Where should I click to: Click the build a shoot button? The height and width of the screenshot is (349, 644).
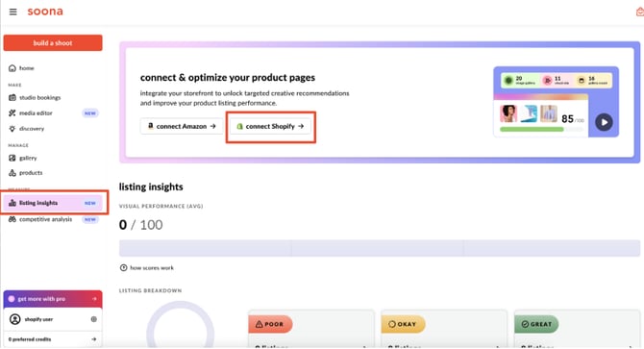[x=53, y=42]
